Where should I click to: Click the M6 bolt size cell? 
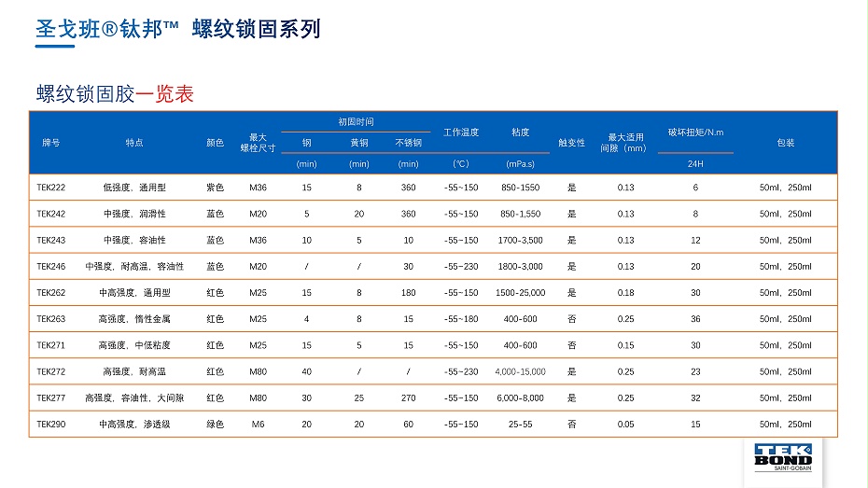point(258,424)
